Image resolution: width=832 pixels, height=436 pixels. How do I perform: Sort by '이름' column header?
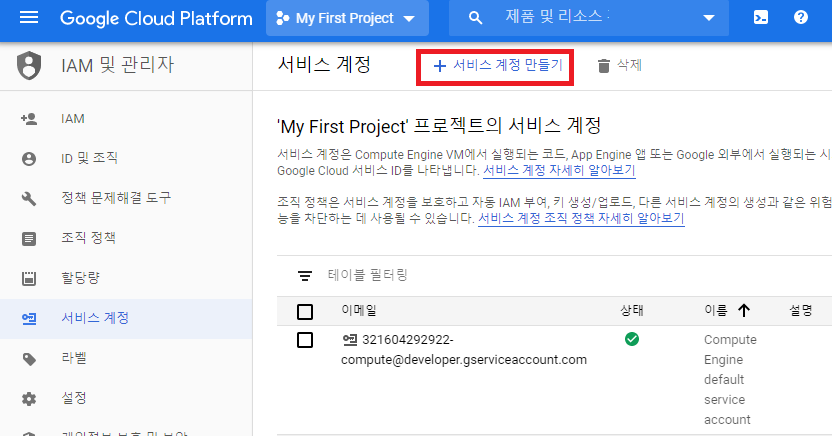[716, 310]
